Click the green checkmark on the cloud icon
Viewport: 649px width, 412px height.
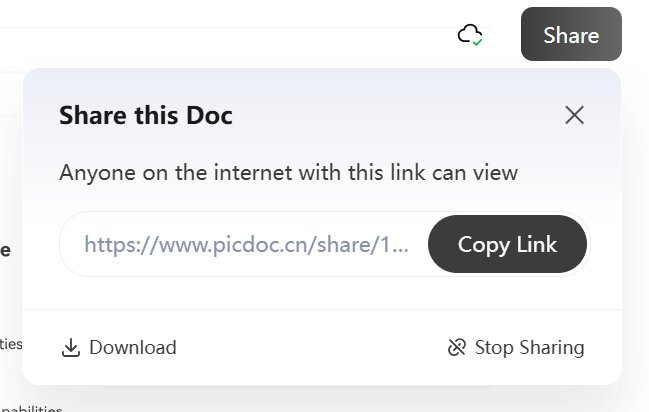tap(477, 42)
